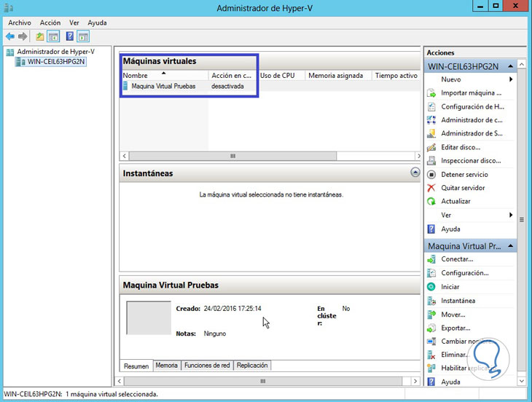Open the Ver menu in the menu bar

tap(74, 23)
